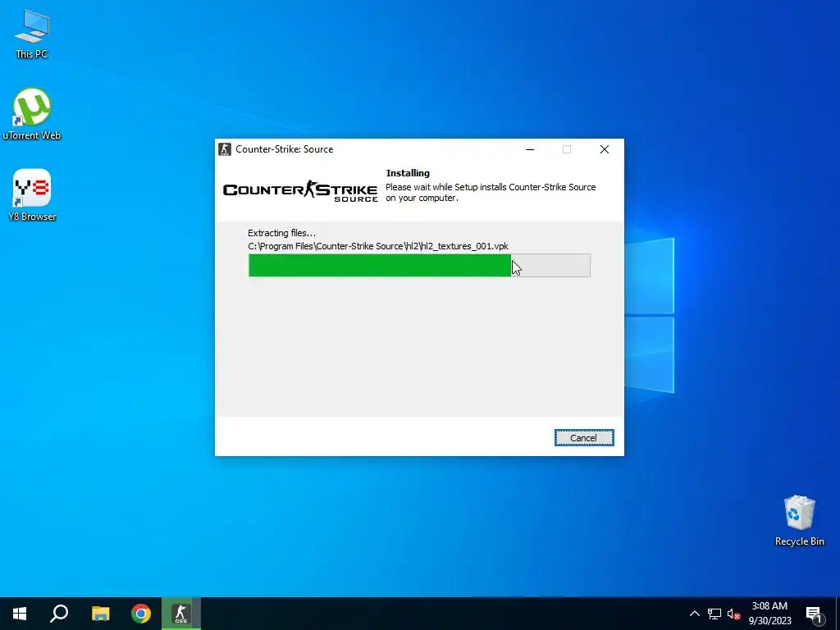Viewport: 840px width, 630px height.
Task: Click "Counter-Strike: Source" window title text
Action: [285, 149]
